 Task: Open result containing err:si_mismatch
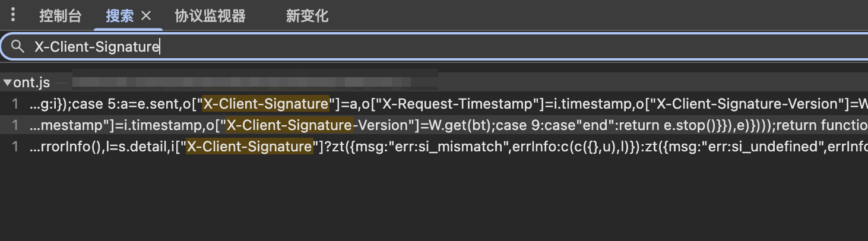434,146
